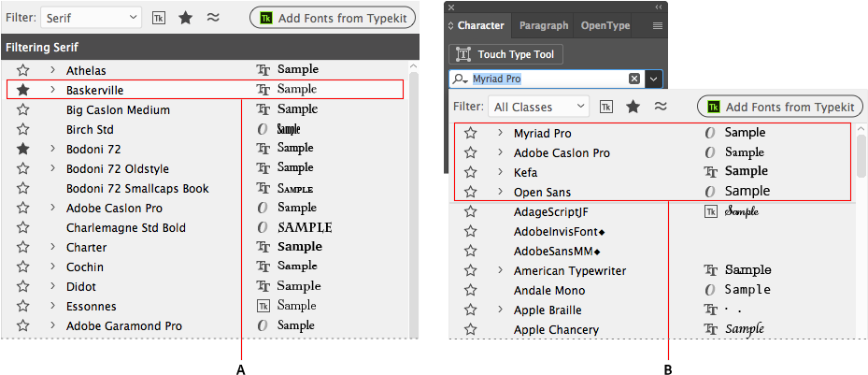
Task: Click TrueType icon beside Didot
Action: tap(263, 286)
